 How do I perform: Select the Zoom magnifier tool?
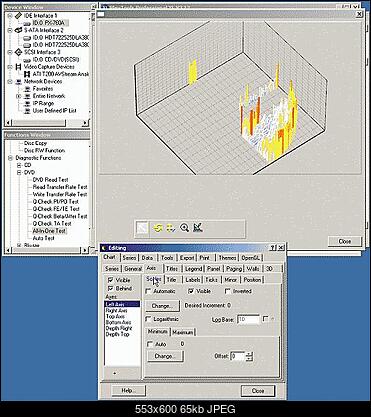[184, 228]
